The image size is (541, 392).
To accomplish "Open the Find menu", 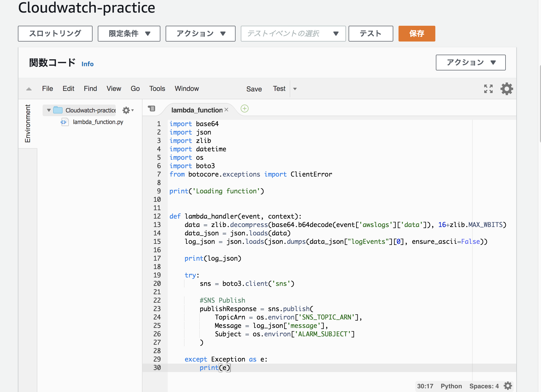I will [x=90, y=89].
